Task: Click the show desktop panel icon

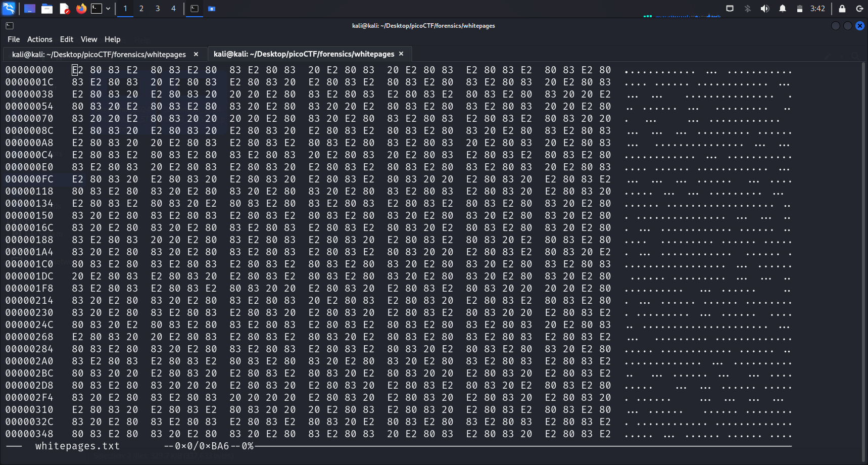Action: pos(30,9)
